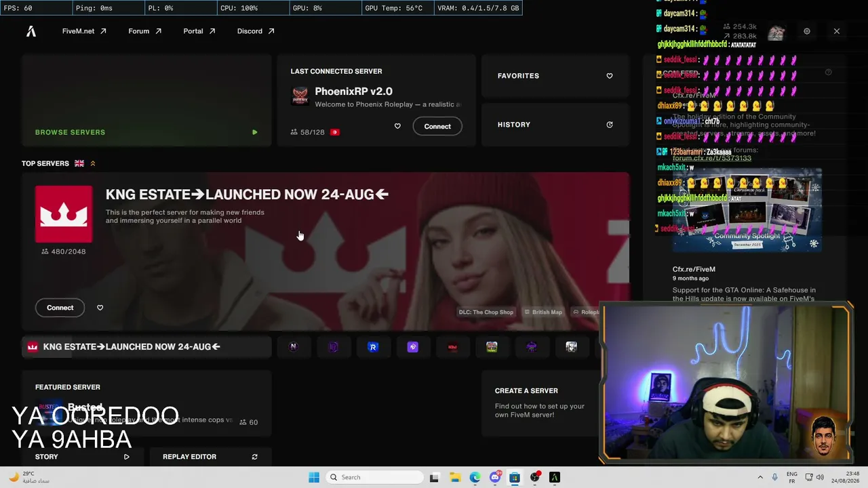Select the KNG Estate tab in carousel
The height and width of the screenshot is (488, 868).
[x=146, y=347]
